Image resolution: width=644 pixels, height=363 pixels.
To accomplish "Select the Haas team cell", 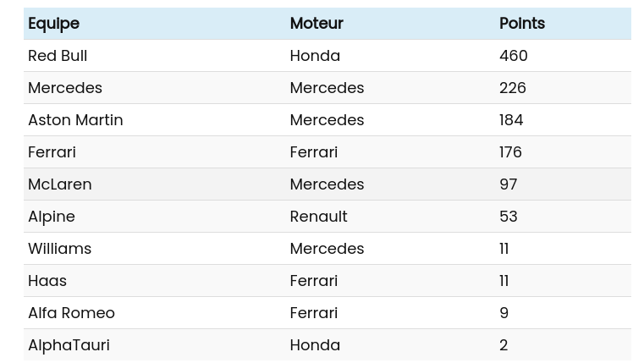I will [47, 281].
